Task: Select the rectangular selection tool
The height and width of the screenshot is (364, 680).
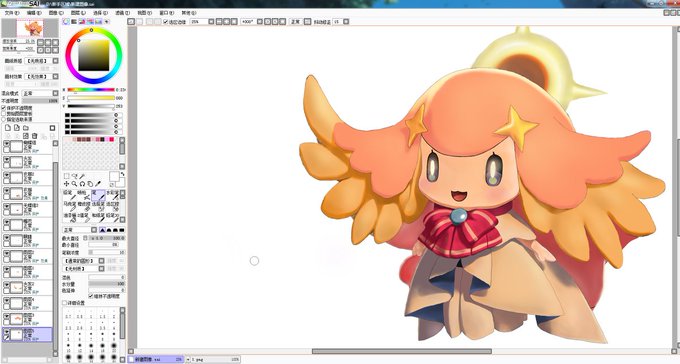Action: [66, 176]
